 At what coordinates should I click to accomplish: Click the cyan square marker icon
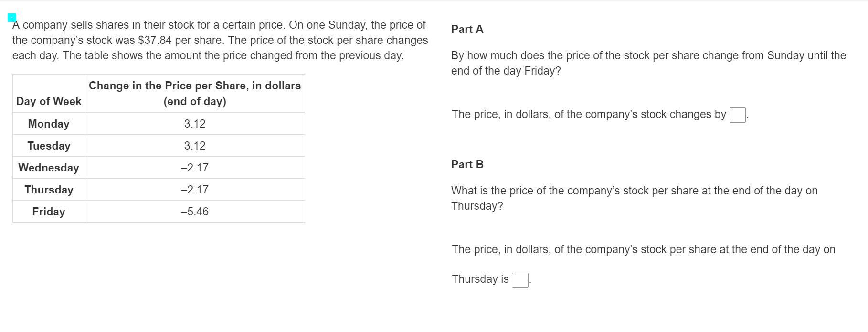pos(12,18)
